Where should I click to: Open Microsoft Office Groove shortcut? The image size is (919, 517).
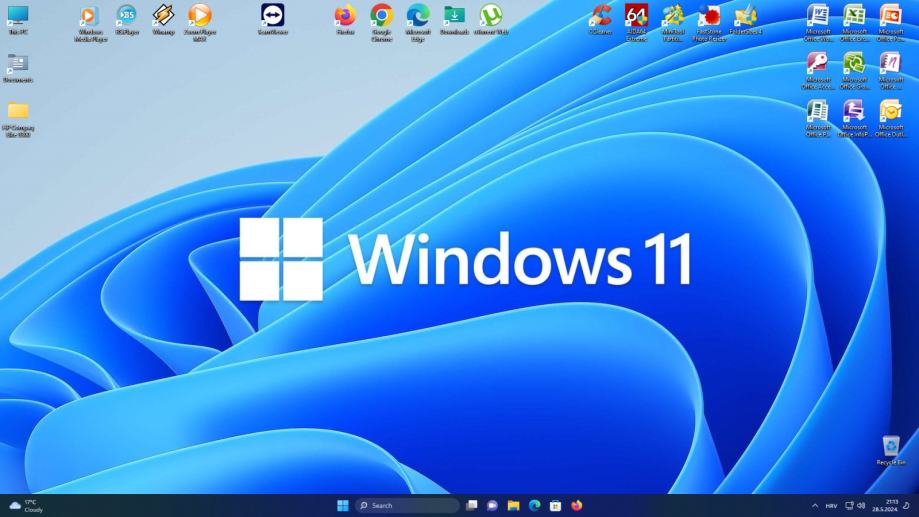coord(855,71)
